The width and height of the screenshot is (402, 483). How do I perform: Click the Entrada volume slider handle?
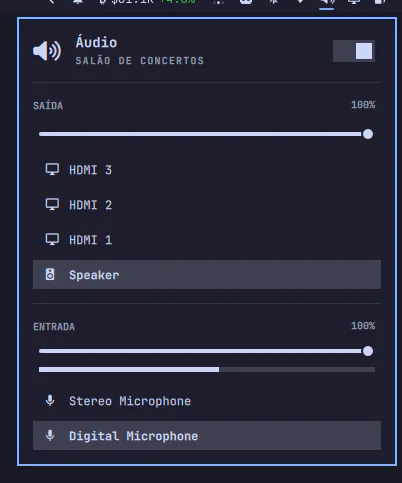point(368,351)
